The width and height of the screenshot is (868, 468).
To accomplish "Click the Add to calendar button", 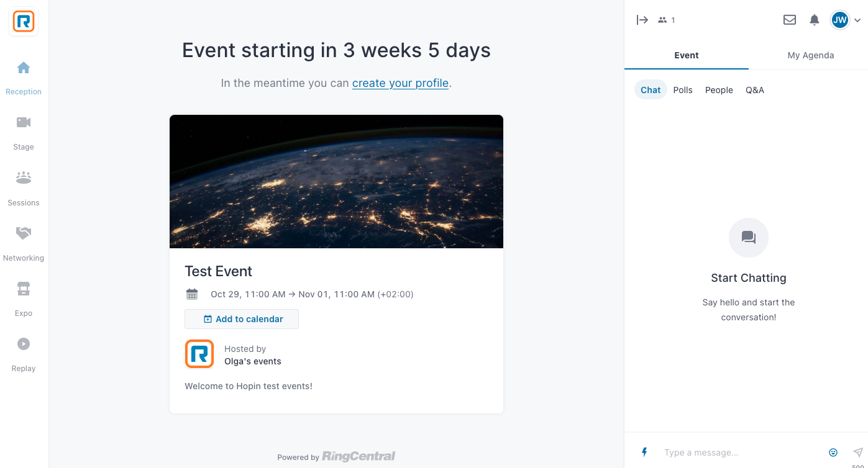I will (242, 319).
